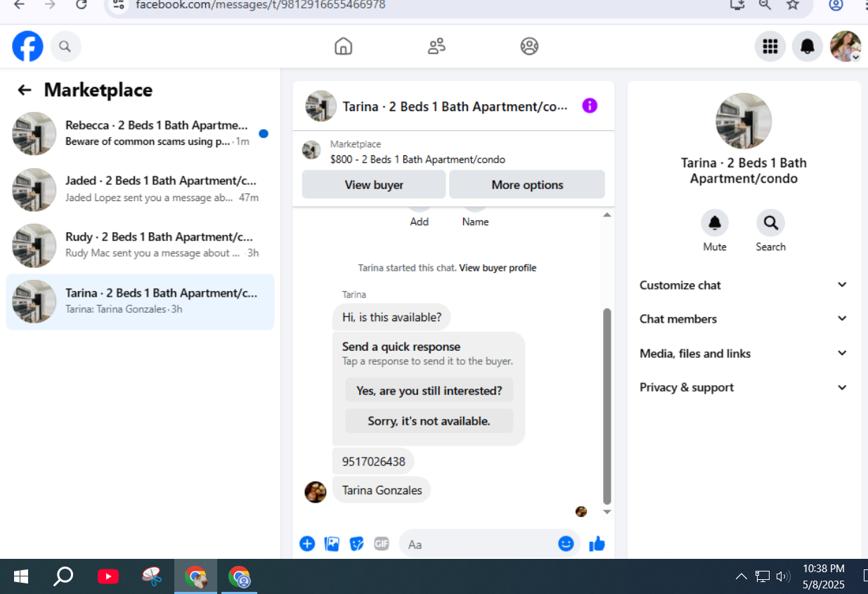Image resolution: width=868 pixels, height=594 pixels.
Task: Open the Chrome profile icon
Action: pos(836,5)
